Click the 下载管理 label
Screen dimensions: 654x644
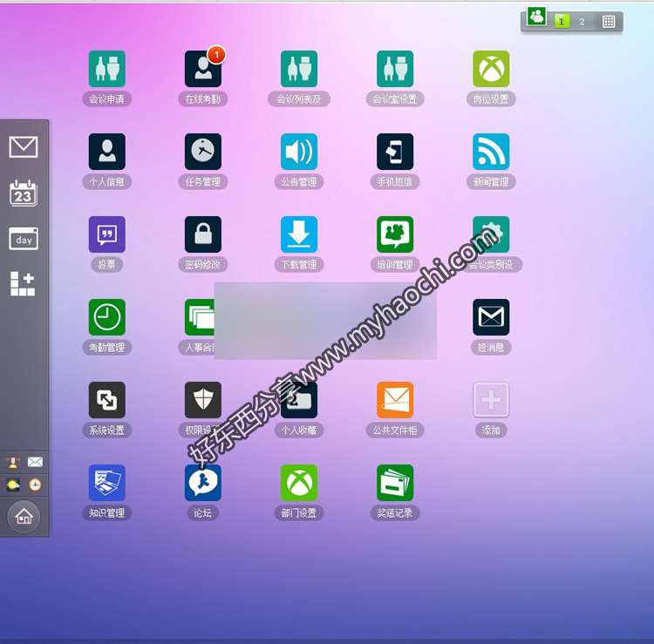[x=299, y=265]
